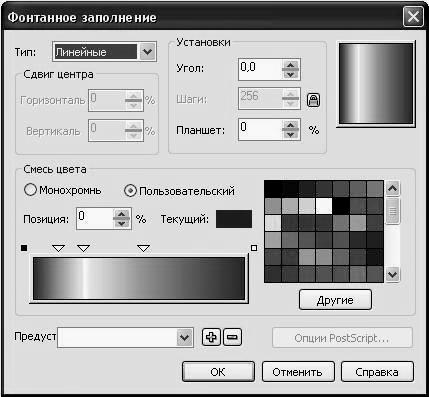Add preset with the plus button
The image size is (429, 397).
pos(211,337)
